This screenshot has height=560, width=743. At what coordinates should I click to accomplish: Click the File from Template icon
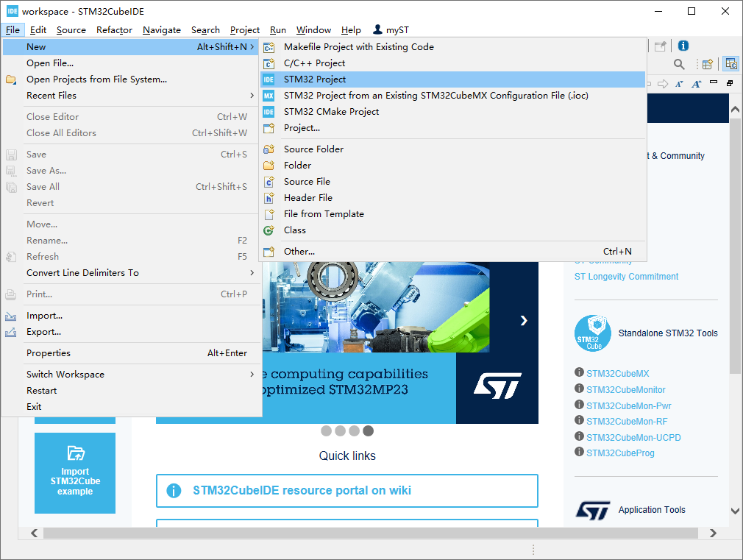click(269, 214)
